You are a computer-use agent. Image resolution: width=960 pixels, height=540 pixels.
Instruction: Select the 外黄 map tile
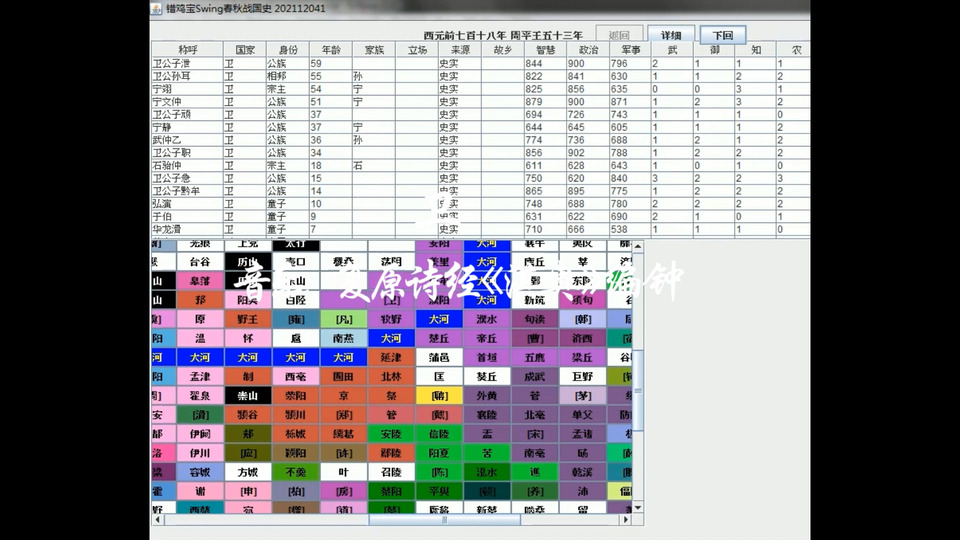(487, 396)
